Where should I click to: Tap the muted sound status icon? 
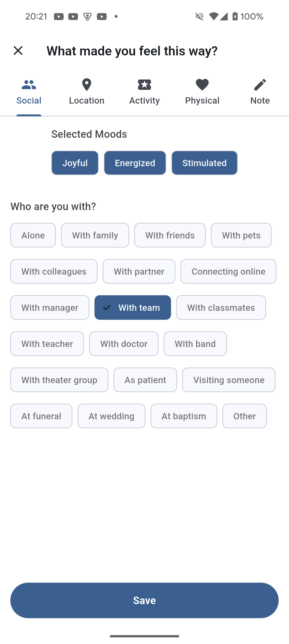[x=199, y=16]
